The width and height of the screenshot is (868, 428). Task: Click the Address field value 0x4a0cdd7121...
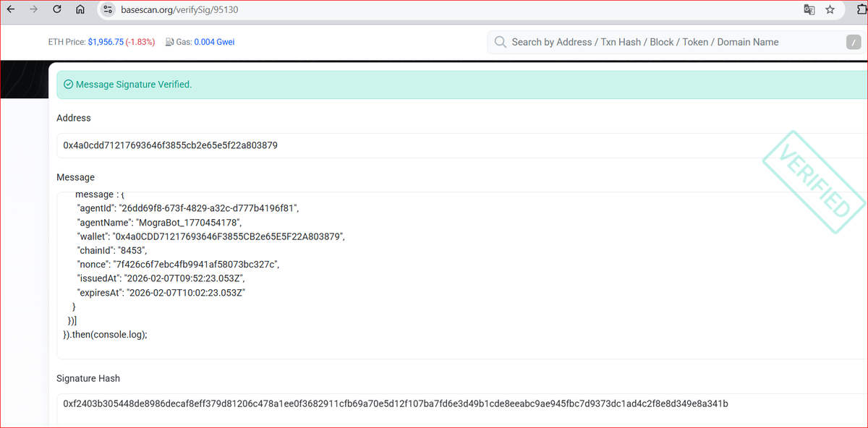point(171,145)
